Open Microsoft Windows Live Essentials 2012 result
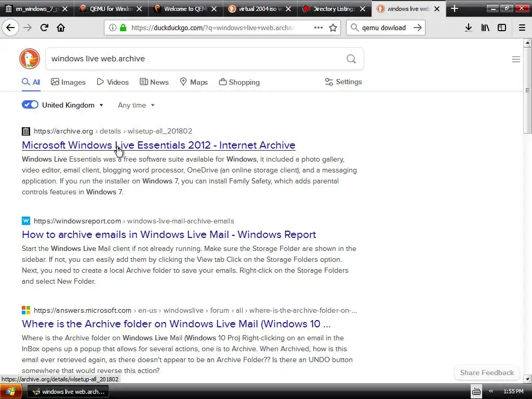Screen dimensions: 532x399 pos(158,145)
